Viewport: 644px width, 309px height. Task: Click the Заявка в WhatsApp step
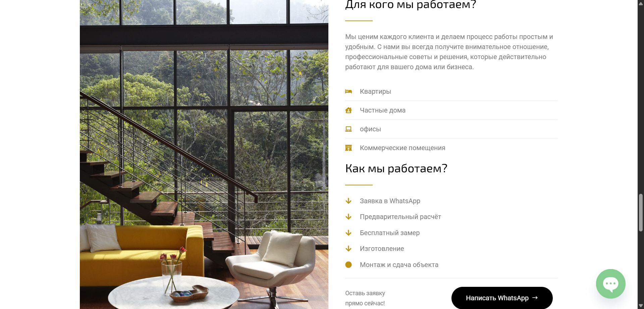pos(390,201)
